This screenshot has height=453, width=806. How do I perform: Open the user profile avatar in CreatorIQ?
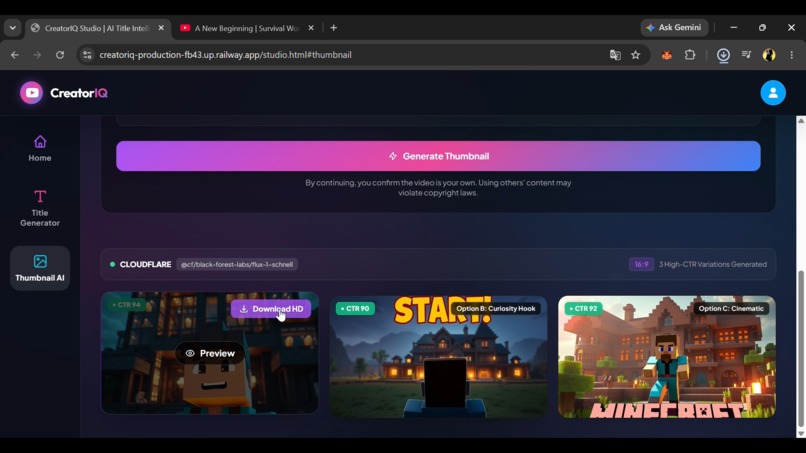tap(773, 93)
